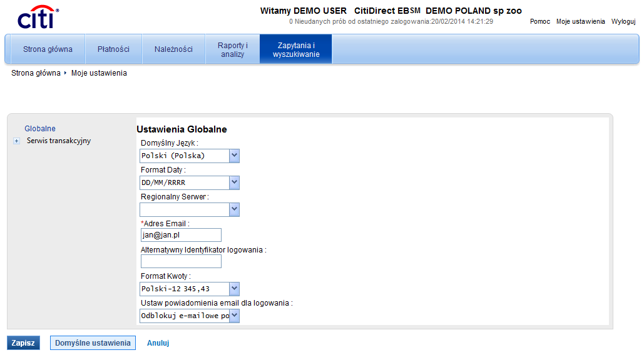Click the Domyślne ustawienia button
The height and width of the screenshot is (355, 644).
(93, 343)
